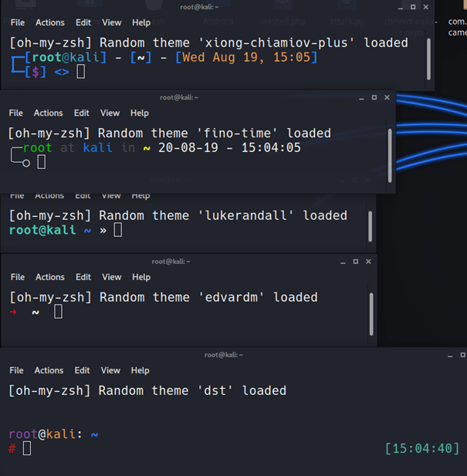
Task: Click cursor at the xiong-chiamiov-plus prompt
Action: (81, 72)
